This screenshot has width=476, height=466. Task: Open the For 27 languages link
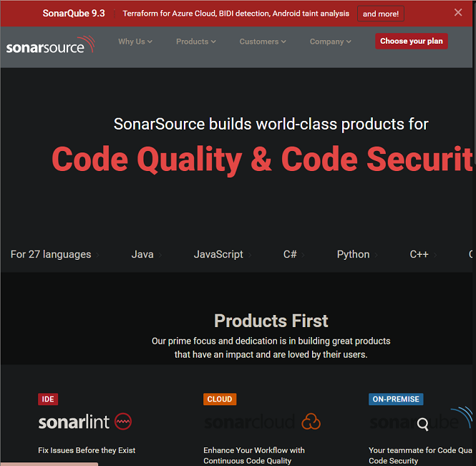click(54, 254)
